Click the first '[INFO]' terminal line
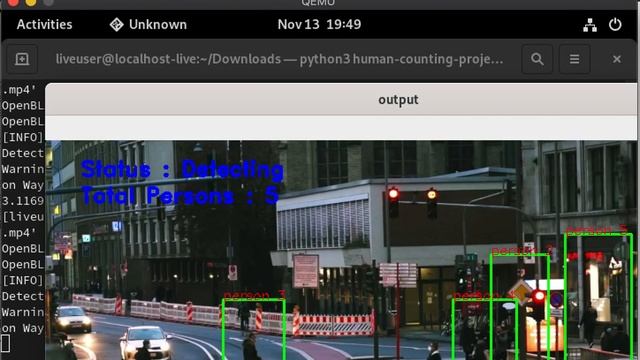This screenshot has height=360, width=640. (22, 138)
